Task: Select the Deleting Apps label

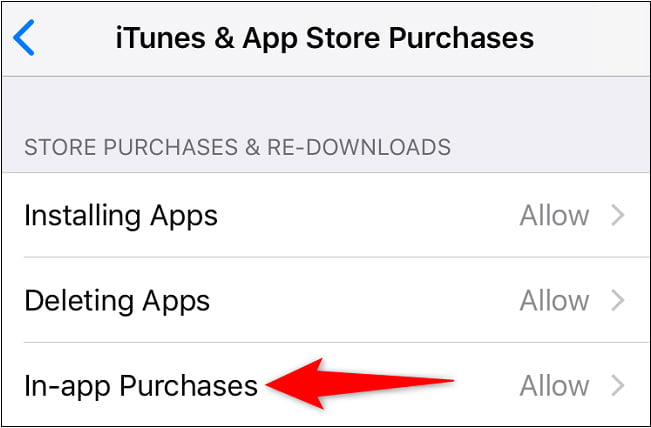Action: [x=117, y=301]
